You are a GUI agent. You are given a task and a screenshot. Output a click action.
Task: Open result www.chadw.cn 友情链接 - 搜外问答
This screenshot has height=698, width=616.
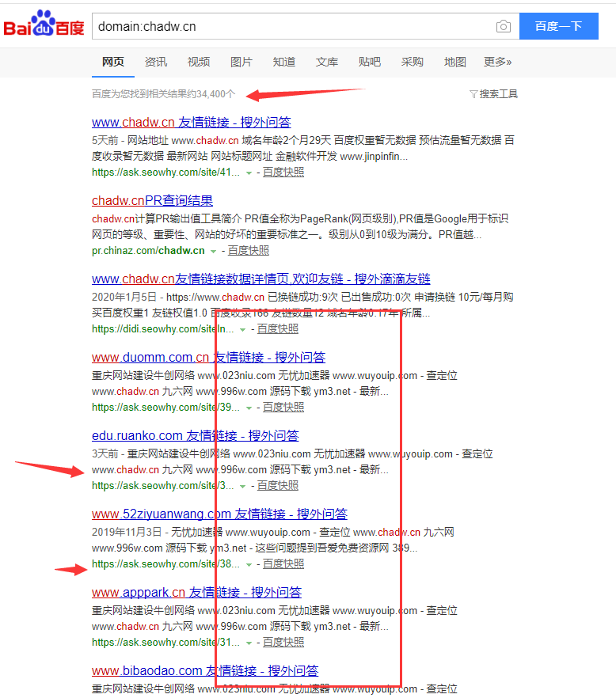(x=192, y=122)
